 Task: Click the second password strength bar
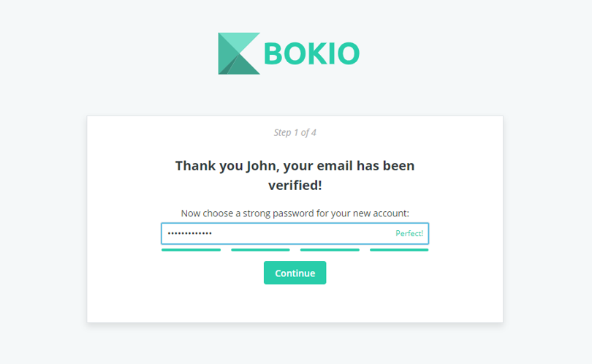pyautogui.click(x=260, y=249)
